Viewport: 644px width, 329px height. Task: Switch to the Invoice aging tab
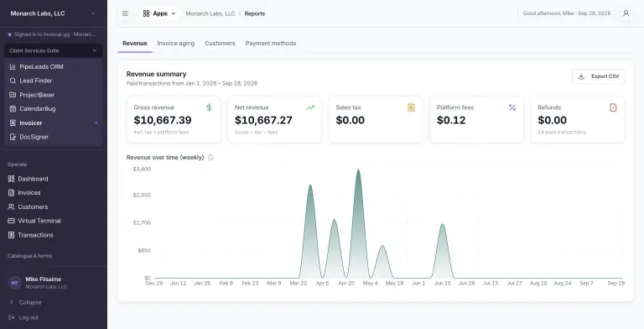(x=176, y=43)
